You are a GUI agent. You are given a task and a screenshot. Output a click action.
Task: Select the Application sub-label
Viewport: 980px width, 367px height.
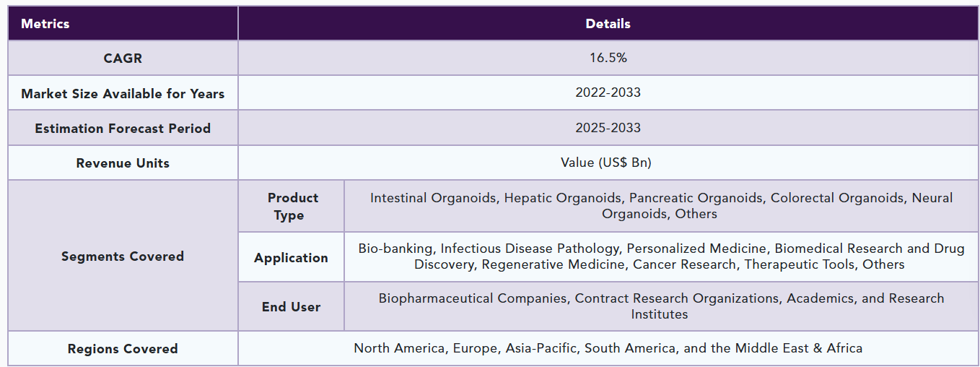point(291,257)
